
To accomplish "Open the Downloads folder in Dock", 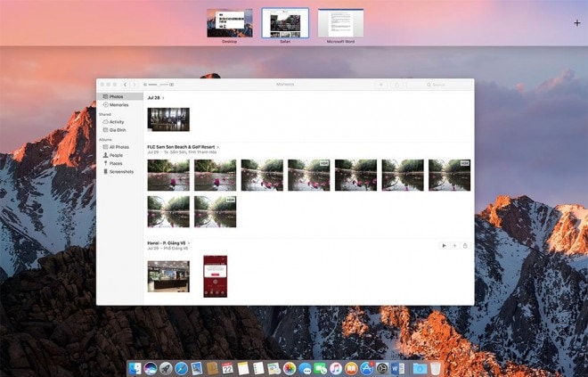I will click(420, 369).
